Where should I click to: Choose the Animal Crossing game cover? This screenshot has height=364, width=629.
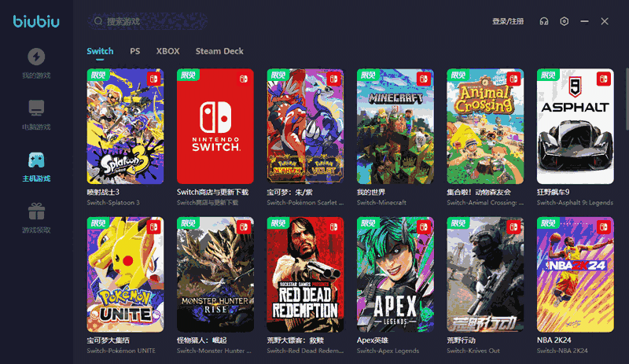coord(485,127)
